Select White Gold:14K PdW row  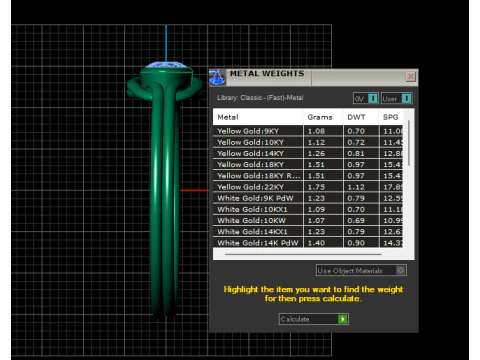[308, 243]
